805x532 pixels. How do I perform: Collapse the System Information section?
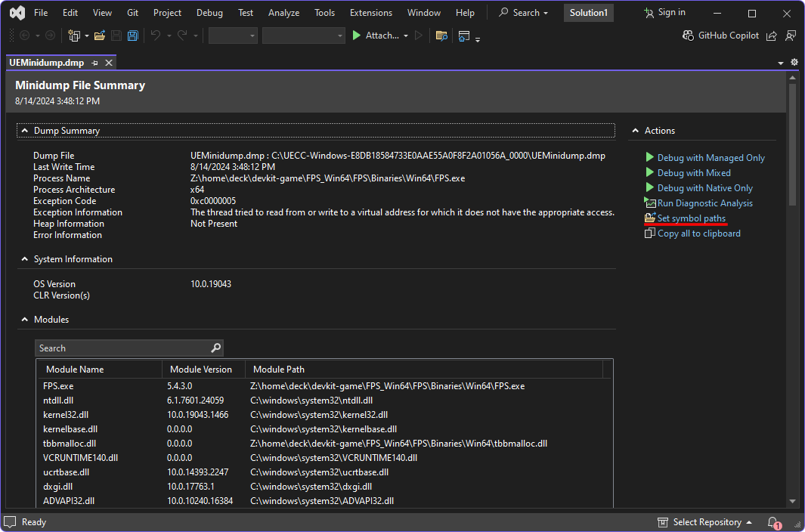pyautogui.click(x=24, y=258)
